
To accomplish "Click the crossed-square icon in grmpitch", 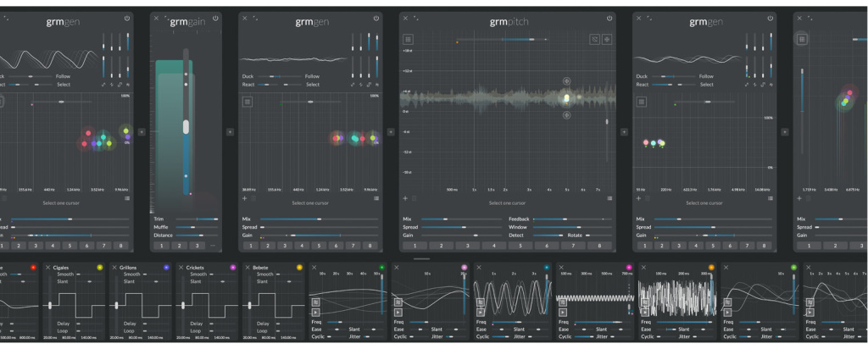I will [594, 39].
